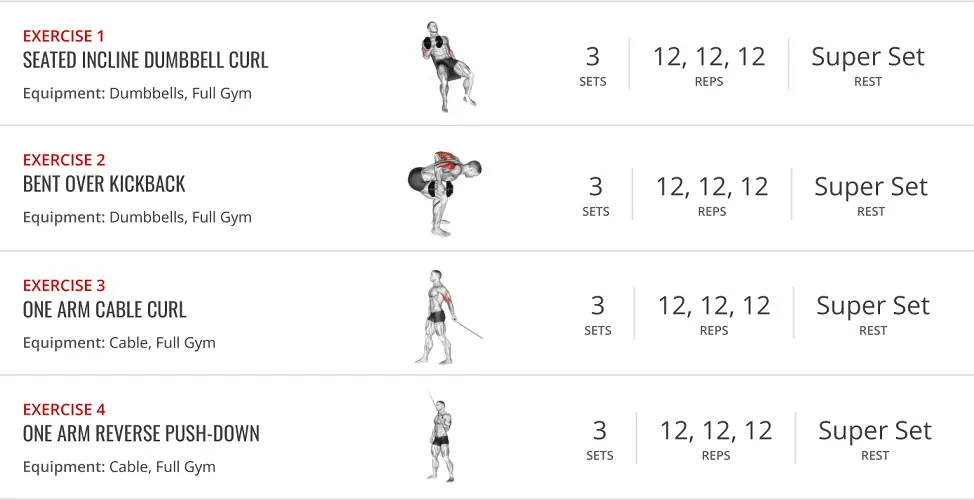
Task: Click the reps value for Exercise 4
Action: coord(716,430)
